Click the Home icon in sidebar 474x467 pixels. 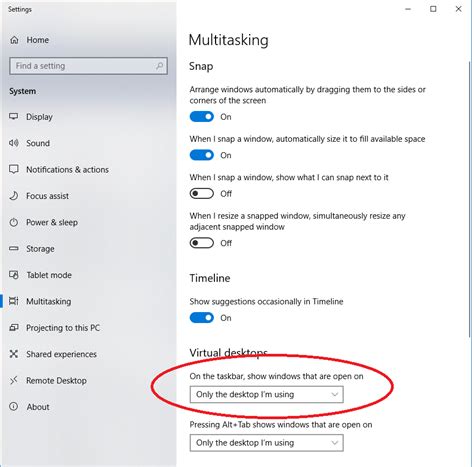pos(14,40)
